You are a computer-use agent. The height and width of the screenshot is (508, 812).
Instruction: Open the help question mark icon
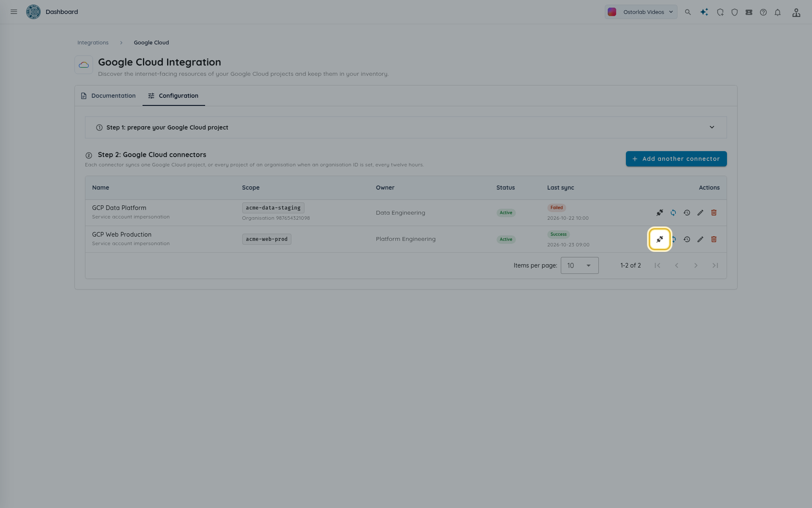(763, 12)
